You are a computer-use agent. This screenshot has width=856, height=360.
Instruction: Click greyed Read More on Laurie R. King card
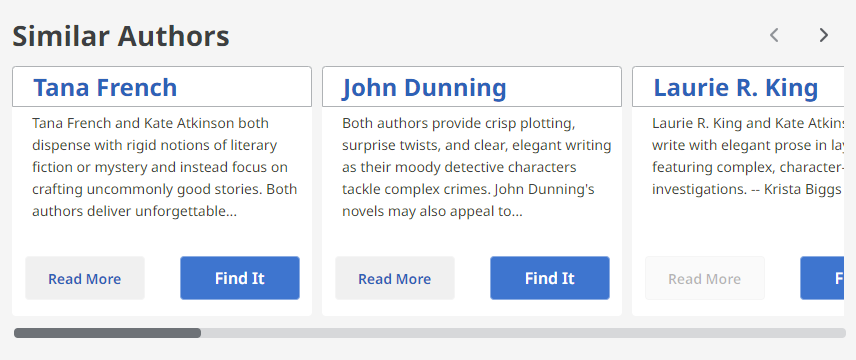705,278
